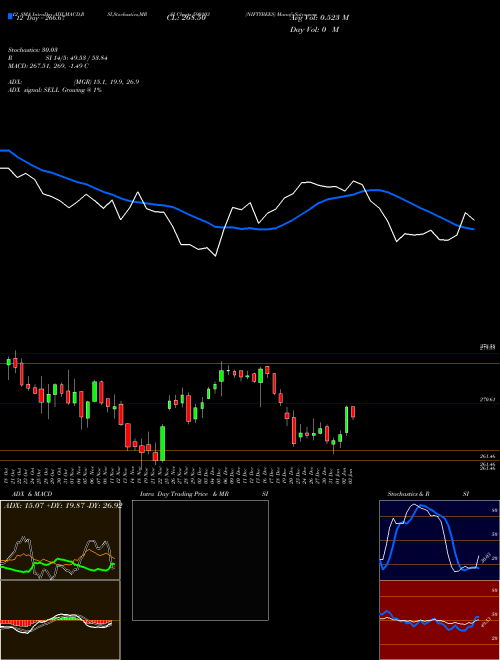Viewport: 500px width, 660px height.
Task: Click the blue 12-day SMA legend square
Action: 10,16
